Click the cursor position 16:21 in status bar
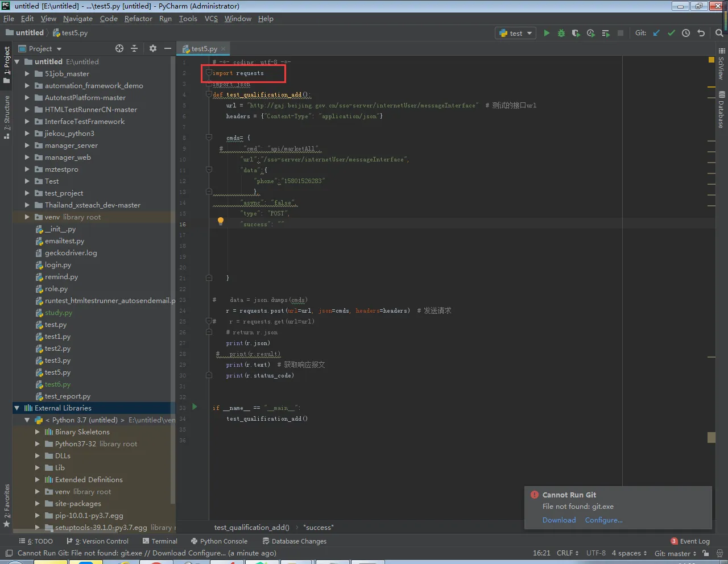The image size is (728, 564). 541,553
